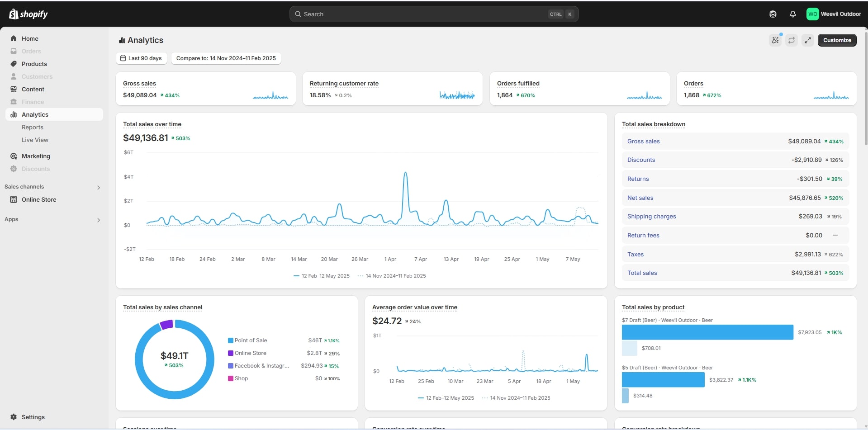Viewport: 868px width, 430px height.
Task: Open Settings gear in sidebar
Action: (x=14, y=417)
